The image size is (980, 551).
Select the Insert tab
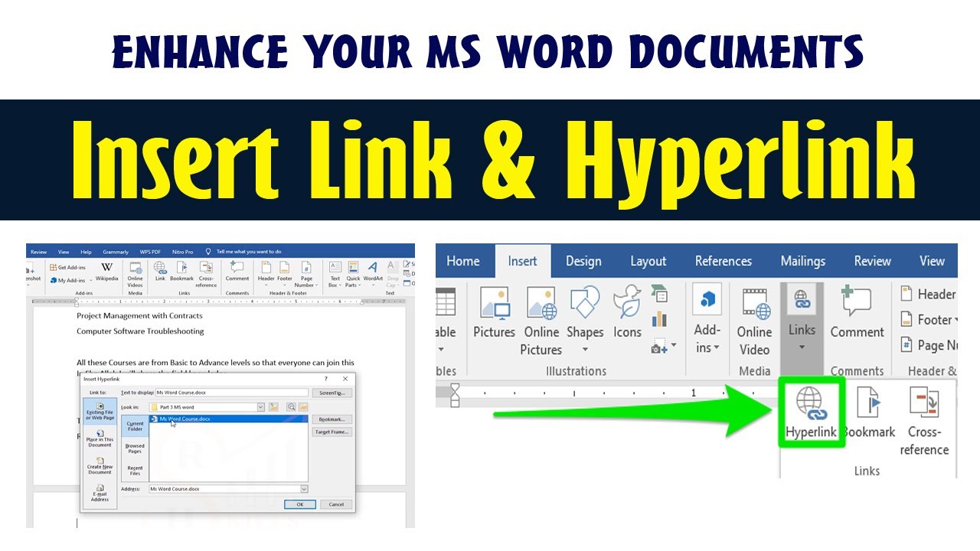tap(522, 261)
